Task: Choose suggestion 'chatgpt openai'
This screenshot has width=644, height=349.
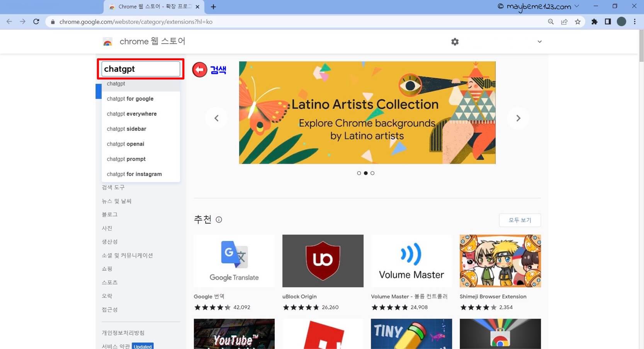Action: point(141,144)
